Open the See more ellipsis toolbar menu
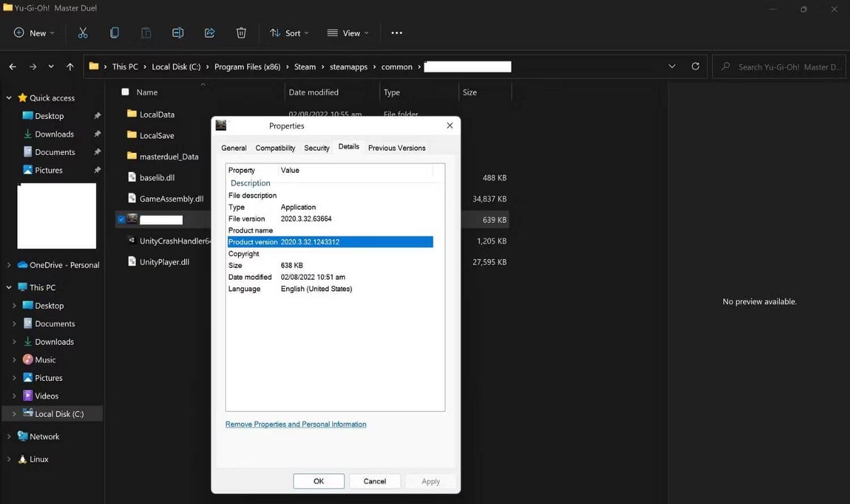The height and width of the screenshot is (504, 850). pos(397,33)
